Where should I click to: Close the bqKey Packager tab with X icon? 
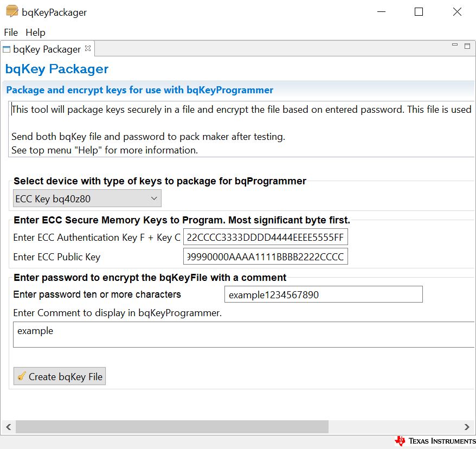88,49
